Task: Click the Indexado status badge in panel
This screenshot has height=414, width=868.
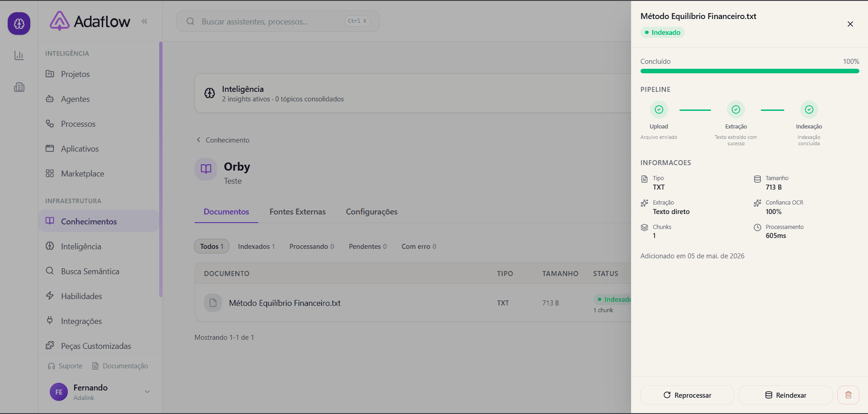Action: [x=662, y=33]
